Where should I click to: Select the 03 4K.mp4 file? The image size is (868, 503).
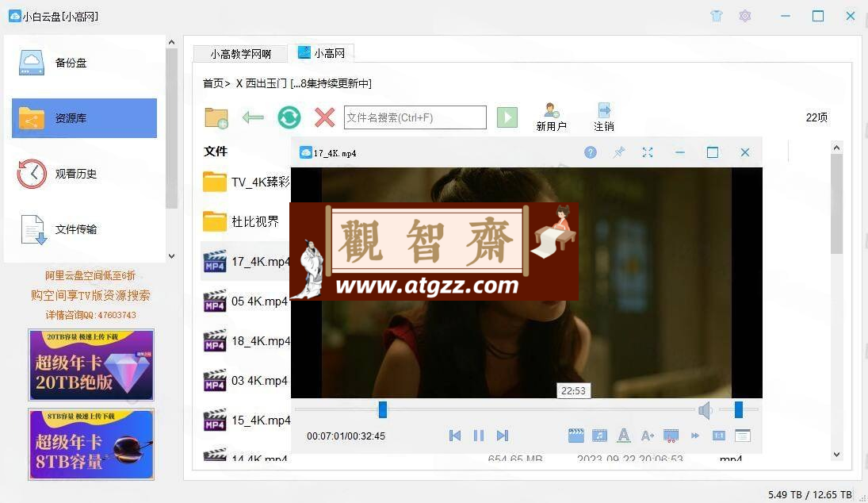coord(247,381)
